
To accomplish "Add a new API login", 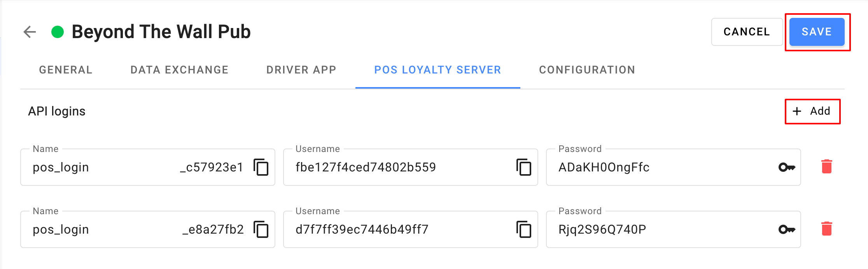I will 812,112.
